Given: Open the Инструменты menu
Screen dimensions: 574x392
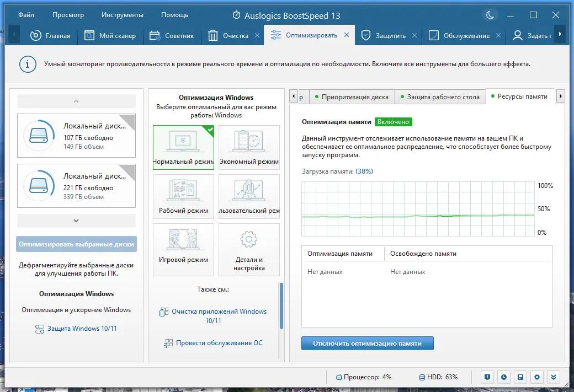Looking at the screenshot, I should click(123, 15).
